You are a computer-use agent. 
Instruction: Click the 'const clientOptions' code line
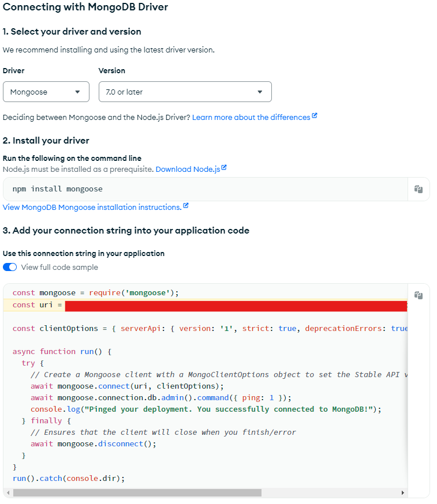pyautogui.click(x=210, y=329)
